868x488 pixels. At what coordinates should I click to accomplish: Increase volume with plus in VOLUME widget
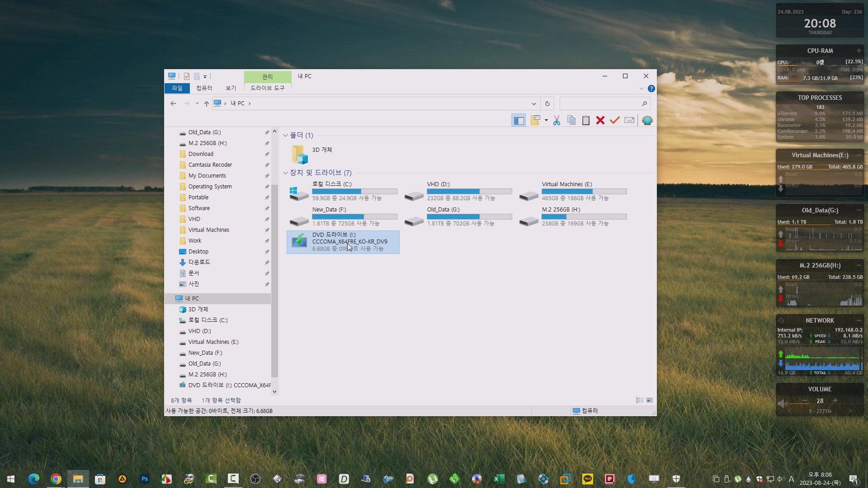(x=835, y=401)
